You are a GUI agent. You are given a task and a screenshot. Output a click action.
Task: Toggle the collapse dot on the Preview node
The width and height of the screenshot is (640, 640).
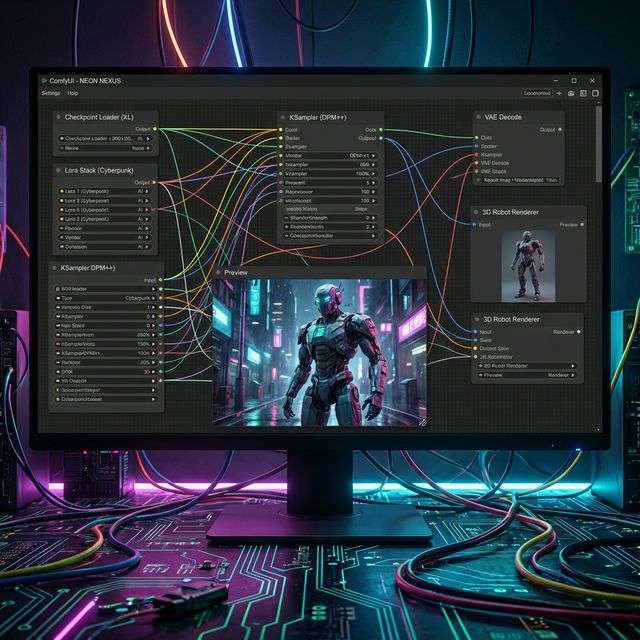coord(219,272)
